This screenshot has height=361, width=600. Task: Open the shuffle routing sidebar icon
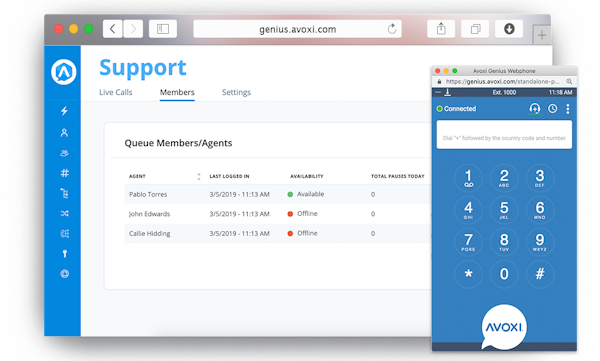65,213
